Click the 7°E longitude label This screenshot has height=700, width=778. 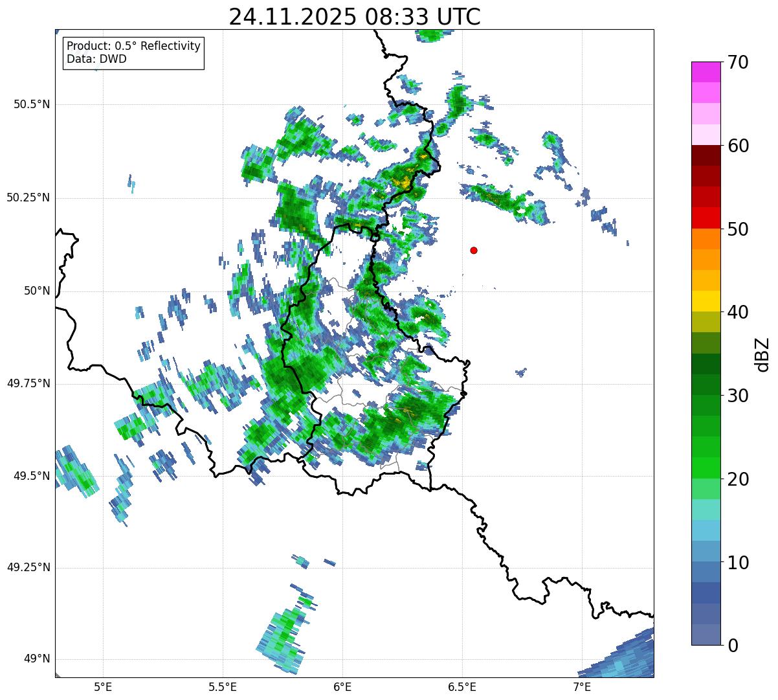coord(582,686)
